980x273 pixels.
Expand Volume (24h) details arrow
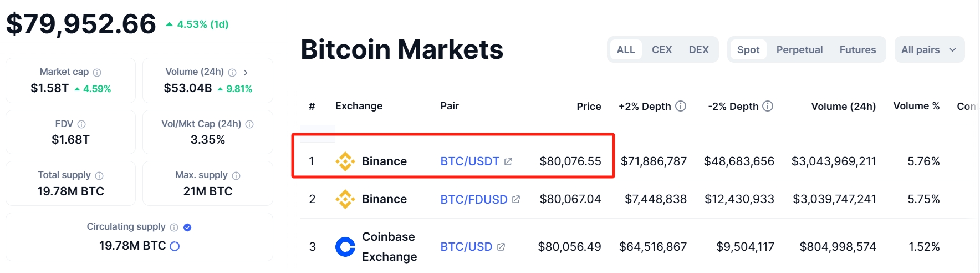246,73
